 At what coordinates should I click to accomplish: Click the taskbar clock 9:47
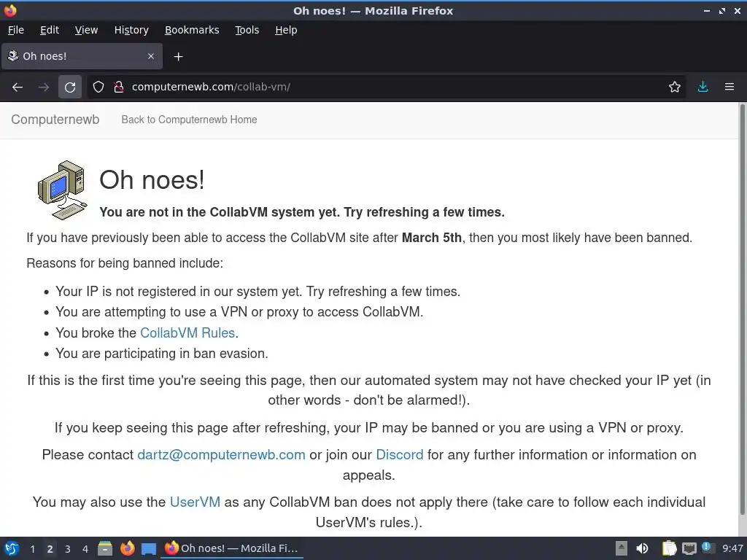click(732, 548)
